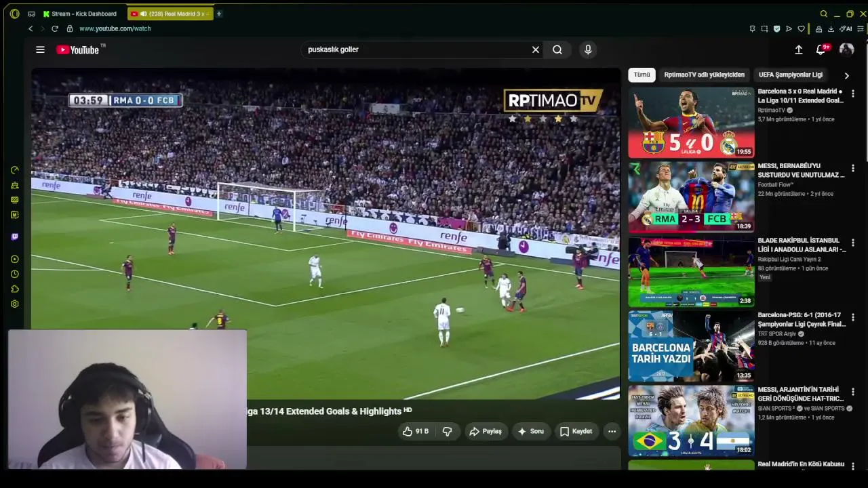Open the YouTube guide hamburger menu
Image resolution: width=868 pixels, height=488 pixels.
(x=40, y=49)
